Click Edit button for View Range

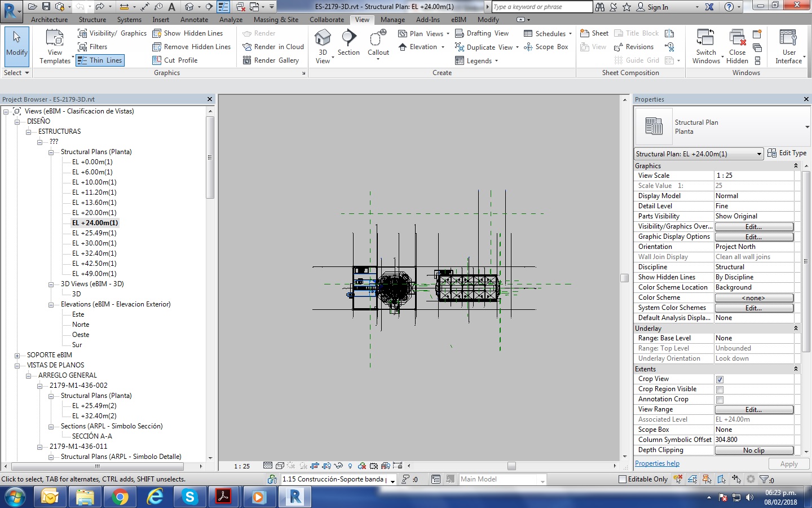(x=754, y=409)
